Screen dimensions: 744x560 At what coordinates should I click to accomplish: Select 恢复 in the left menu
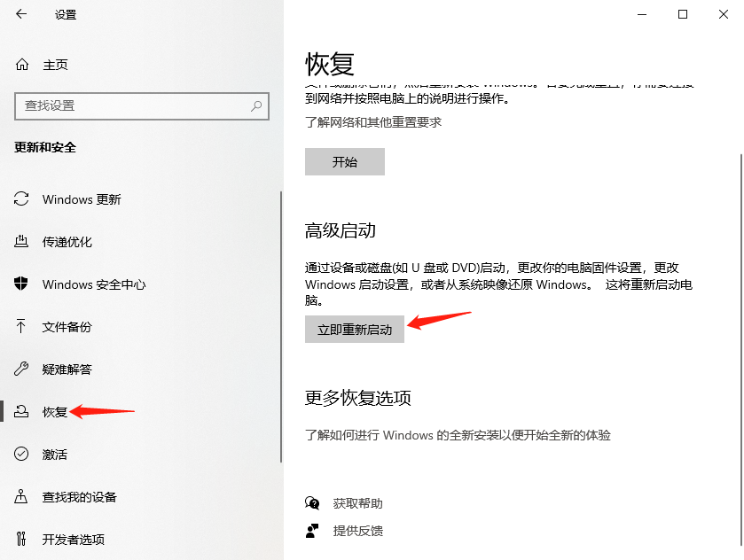tap(53, 412)
